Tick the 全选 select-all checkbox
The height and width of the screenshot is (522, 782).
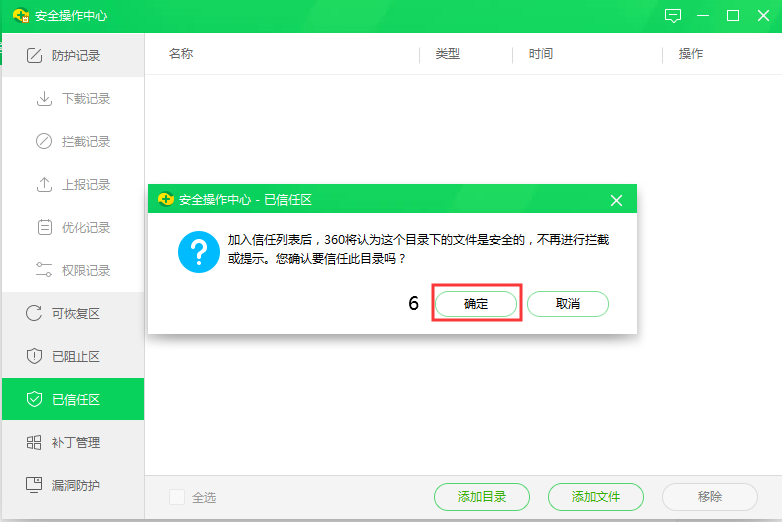pos(177,497)
